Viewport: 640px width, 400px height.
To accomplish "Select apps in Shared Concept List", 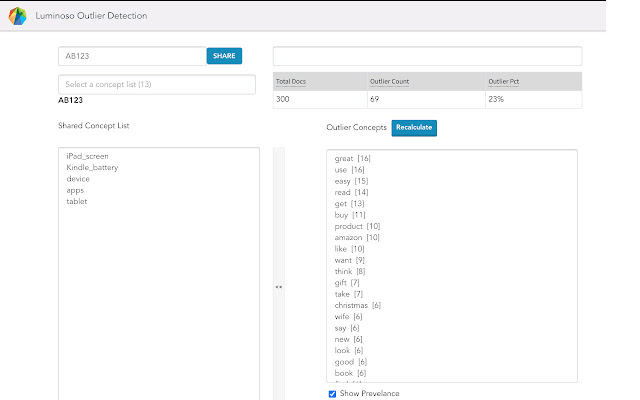I will [x=75, y=190].
